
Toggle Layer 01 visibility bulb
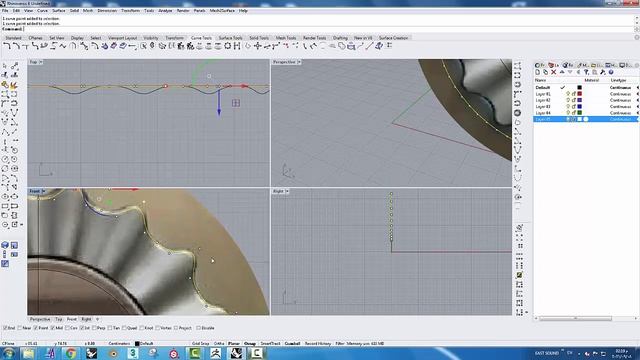point(567,94)
